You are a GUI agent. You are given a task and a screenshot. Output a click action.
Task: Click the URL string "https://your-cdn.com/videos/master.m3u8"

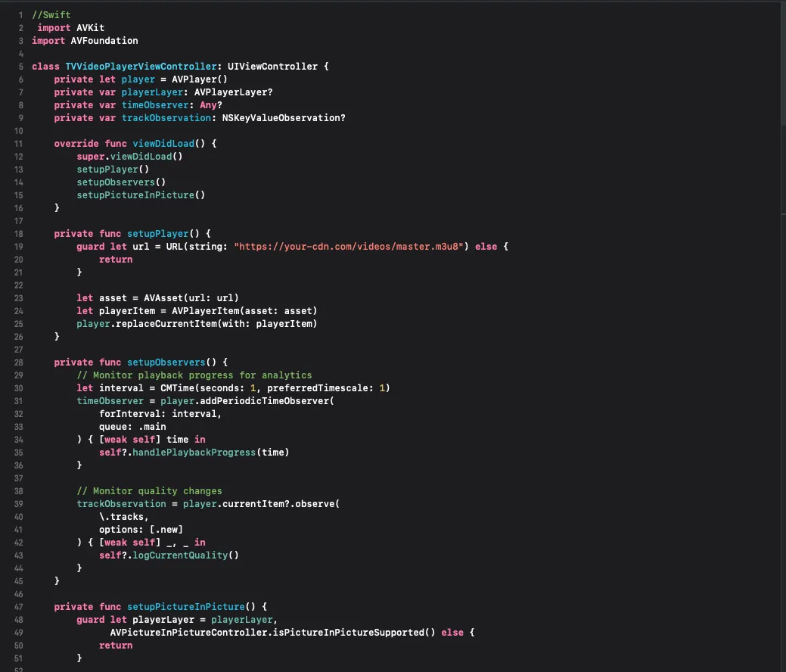click(349, 247)
